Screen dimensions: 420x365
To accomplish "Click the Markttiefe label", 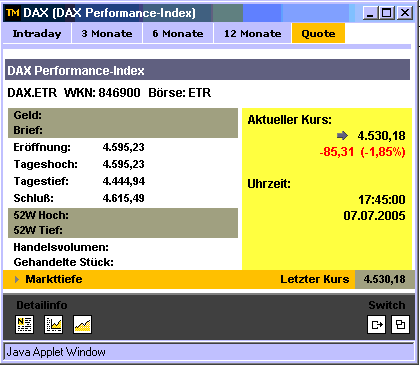I will [x=54, y=279].
